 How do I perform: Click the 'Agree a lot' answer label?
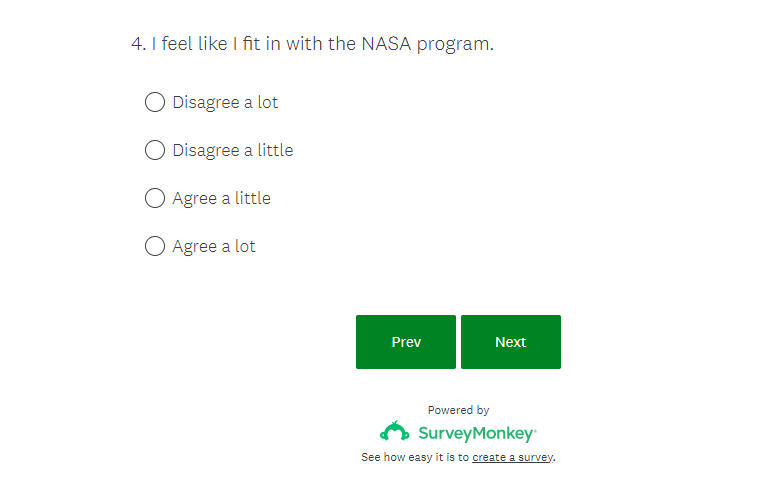[214, 246]
